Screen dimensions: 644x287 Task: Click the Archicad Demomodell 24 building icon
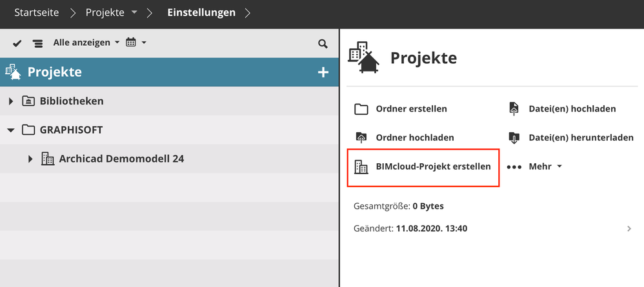pyautogui.click(x=48, y=159)
